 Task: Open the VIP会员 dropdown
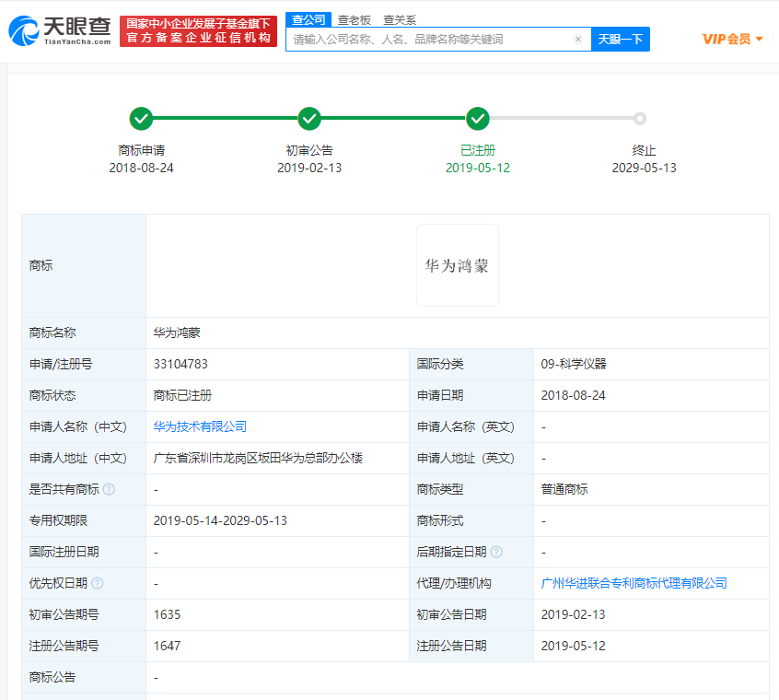pyautogui.click(x=731, y=39)
